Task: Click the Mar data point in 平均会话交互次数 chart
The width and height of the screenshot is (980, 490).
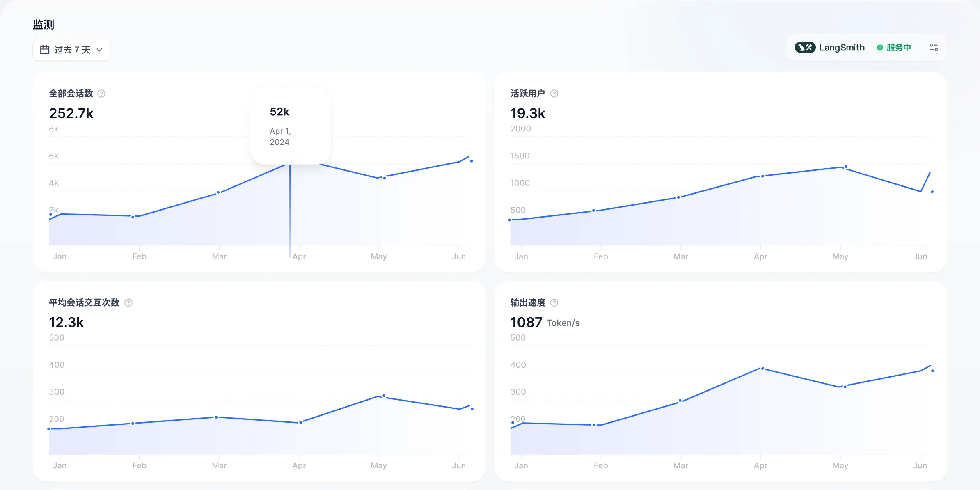Action: pyautogui.click(x=217, y=417)
